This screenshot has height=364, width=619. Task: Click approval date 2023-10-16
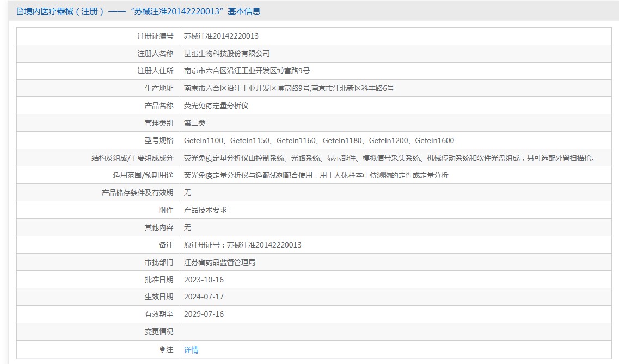pos(204,280)
